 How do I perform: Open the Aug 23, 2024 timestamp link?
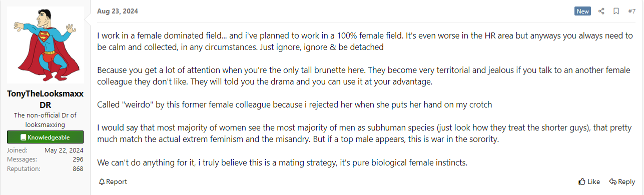click(118, 11)
